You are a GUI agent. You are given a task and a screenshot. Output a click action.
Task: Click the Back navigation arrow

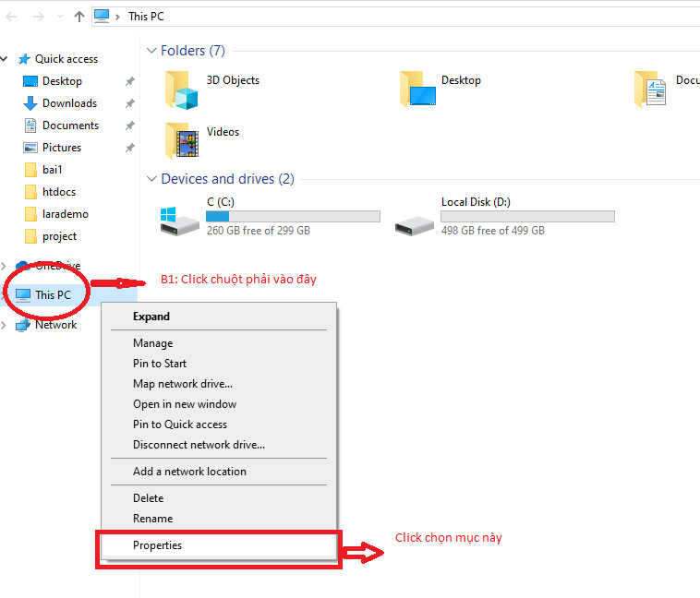pos(12,17)
